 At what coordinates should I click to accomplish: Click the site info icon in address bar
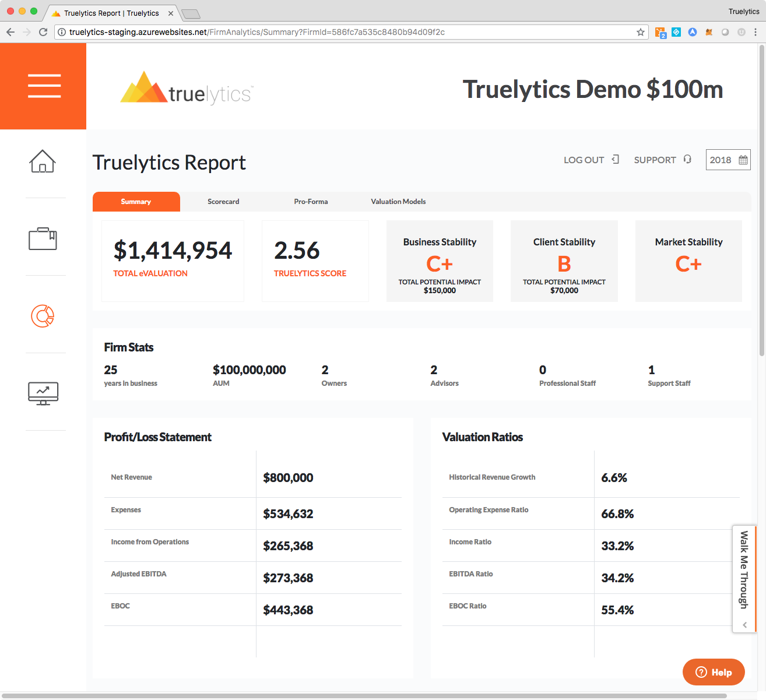pyautogui.click(x=62, y=32)
